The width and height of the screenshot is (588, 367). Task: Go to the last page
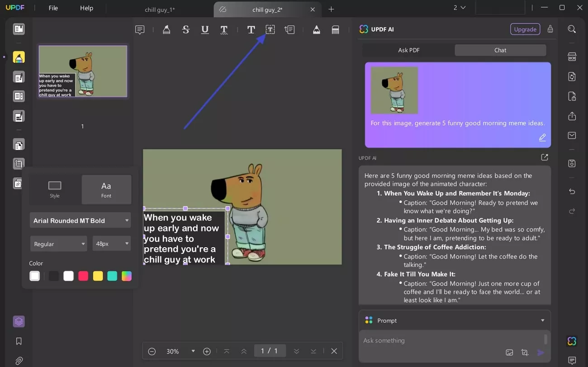(313, 351)
